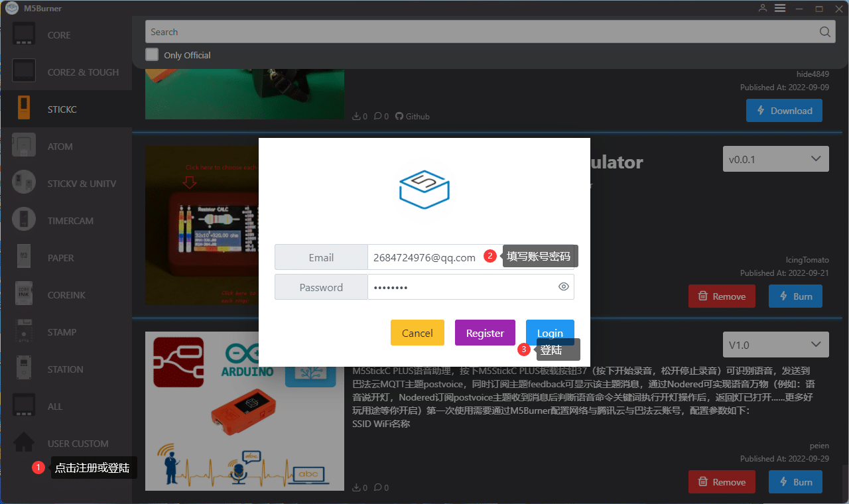
Task: Click the purple Register button
Action: point(485,333)
